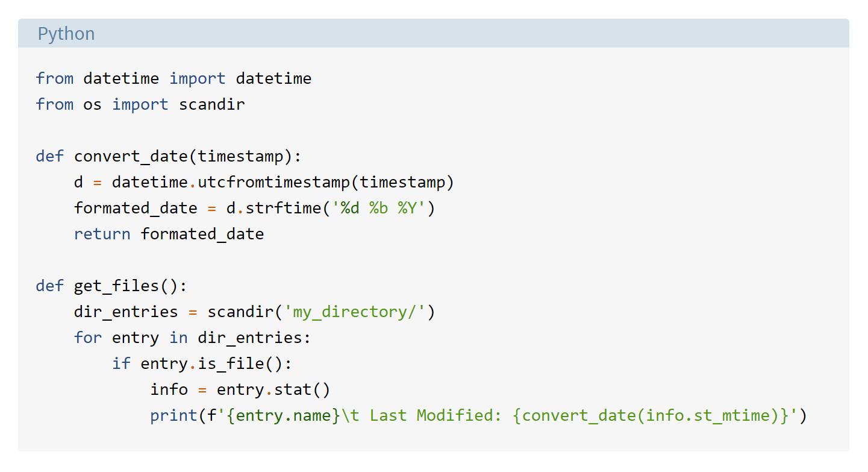Screen dimensions: 868x472
Task: Click the convert_date function definition name
Action: tap(131, 157)
